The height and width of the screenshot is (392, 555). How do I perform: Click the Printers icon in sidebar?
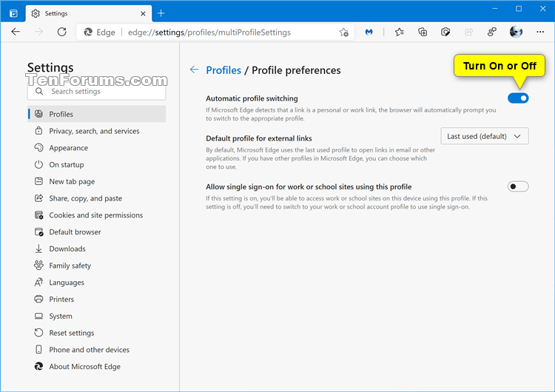(x=38, y=299)
